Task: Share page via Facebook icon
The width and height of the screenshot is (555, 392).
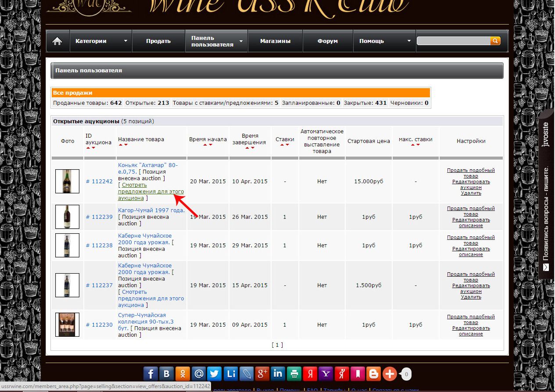Action: [x=150, y=374]
